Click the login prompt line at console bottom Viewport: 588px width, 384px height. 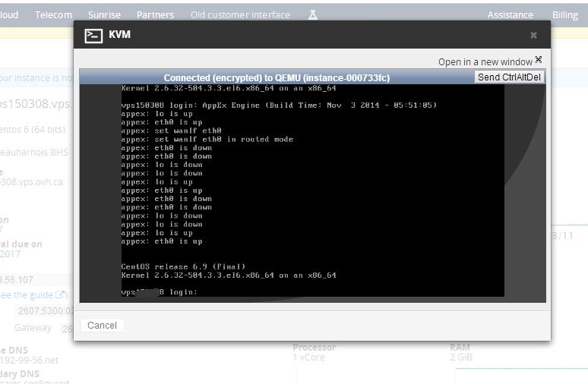click(x=159, y=292)
